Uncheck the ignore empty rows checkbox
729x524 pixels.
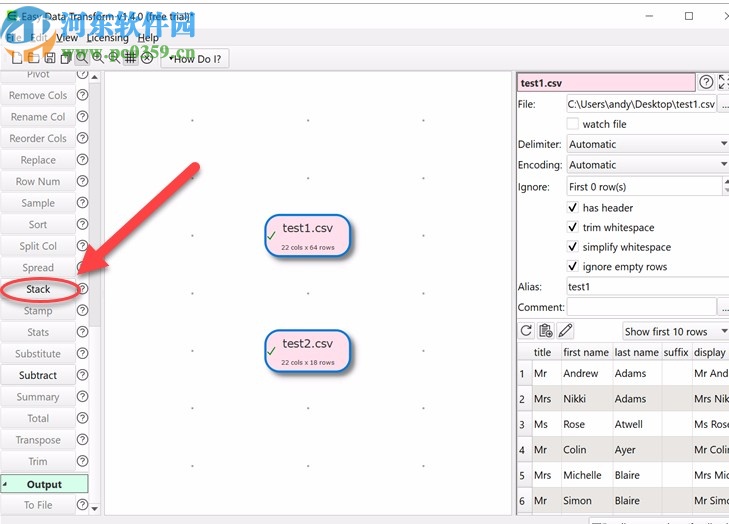(573, 266)
